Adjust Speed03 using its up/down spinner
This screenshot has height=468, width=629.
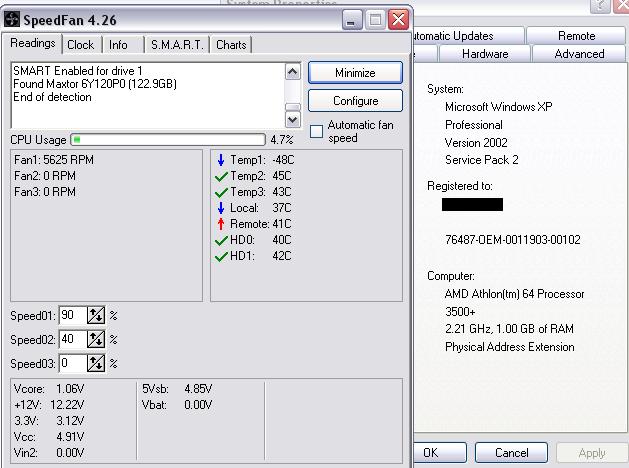[x=96, y=363]
